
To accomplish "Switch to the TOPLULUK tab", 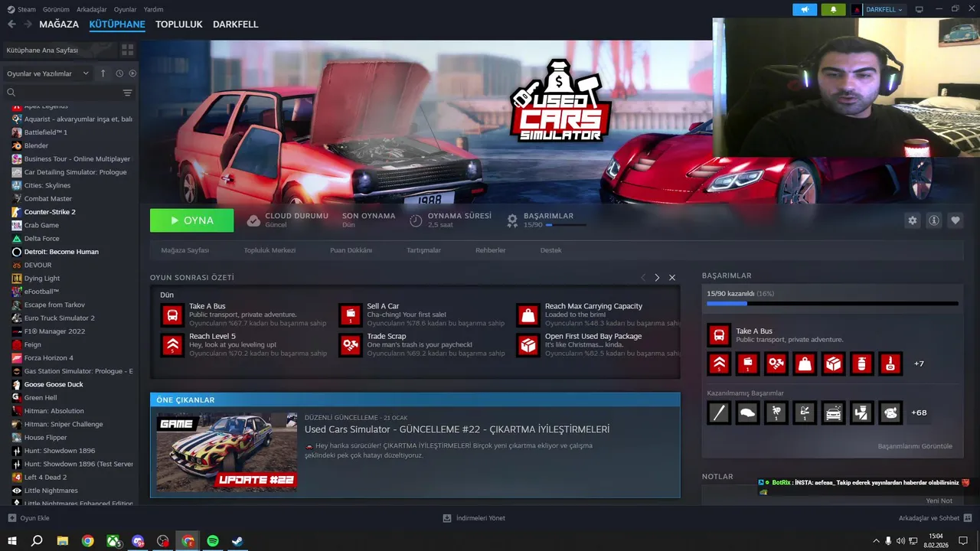I will 178,24.
